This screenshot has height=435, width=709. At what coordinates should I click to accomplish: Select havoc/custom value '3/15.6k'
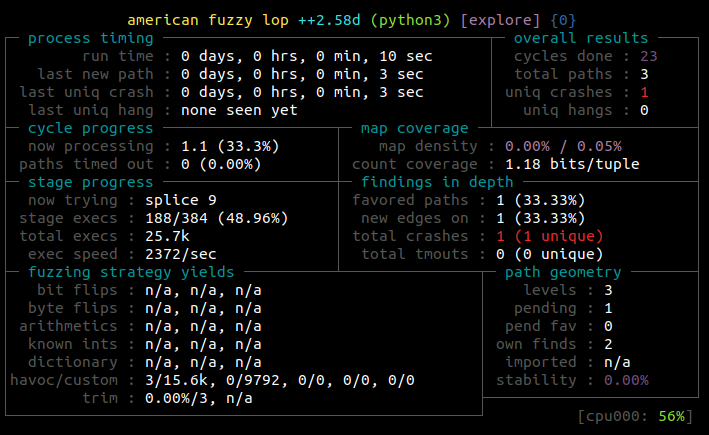(x=176, y=380)
